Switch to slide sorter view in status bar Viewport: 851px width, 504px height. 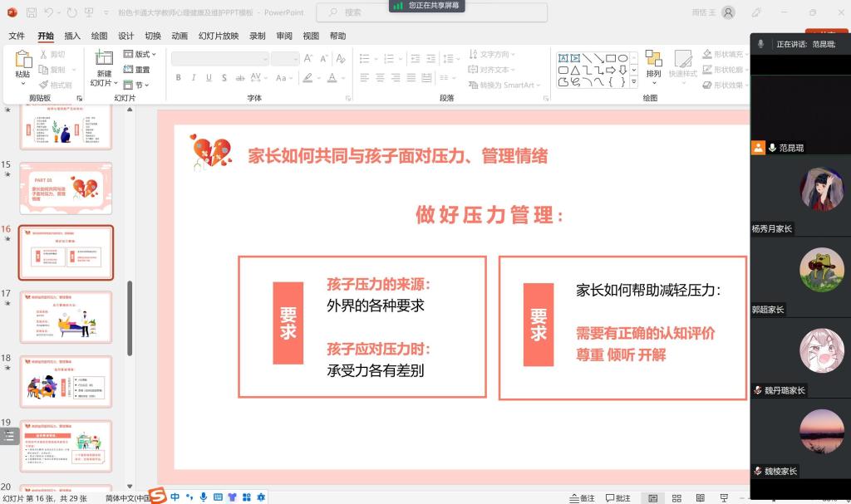tap(676, 498)
